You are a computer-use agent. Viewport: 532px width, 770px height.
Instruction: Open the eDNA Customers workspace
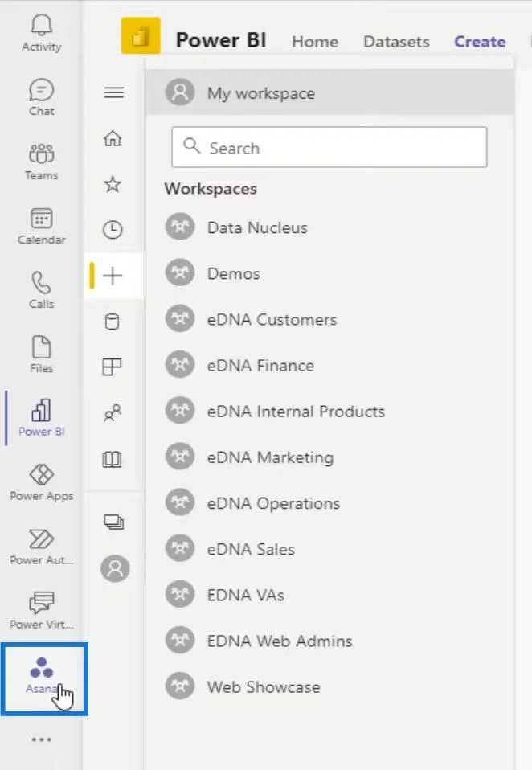click(329, 319)
